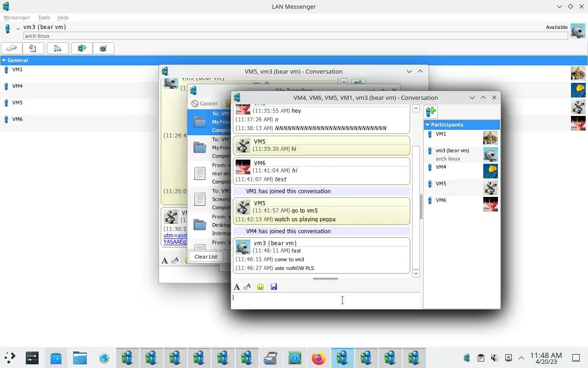The image size is (588, 368).
Task: Click the message input box in group conversation
Action: click(x=325, y=300)
